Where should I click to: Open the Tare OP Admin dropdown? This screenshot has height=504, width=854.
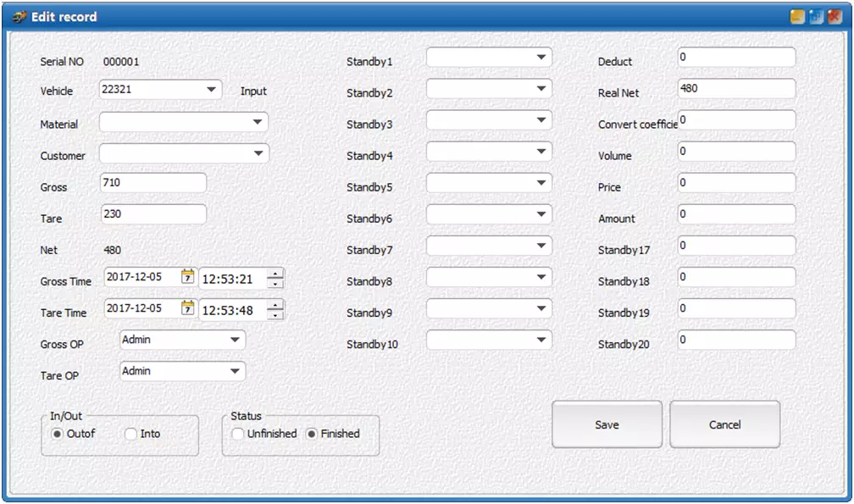(182, 371)
